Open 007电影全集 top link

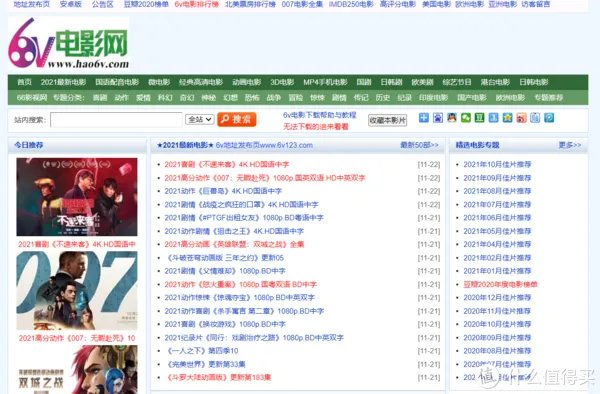pyautogui.click(x=302, y=4)
